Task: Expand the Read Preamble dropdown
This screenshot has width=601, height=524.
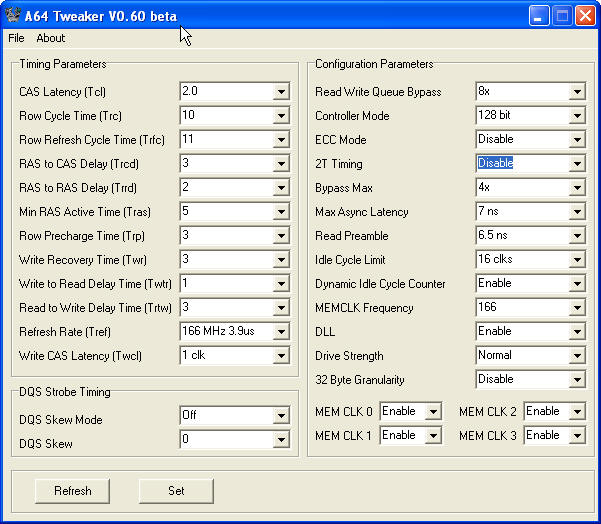Action: (x=577, y=236)
